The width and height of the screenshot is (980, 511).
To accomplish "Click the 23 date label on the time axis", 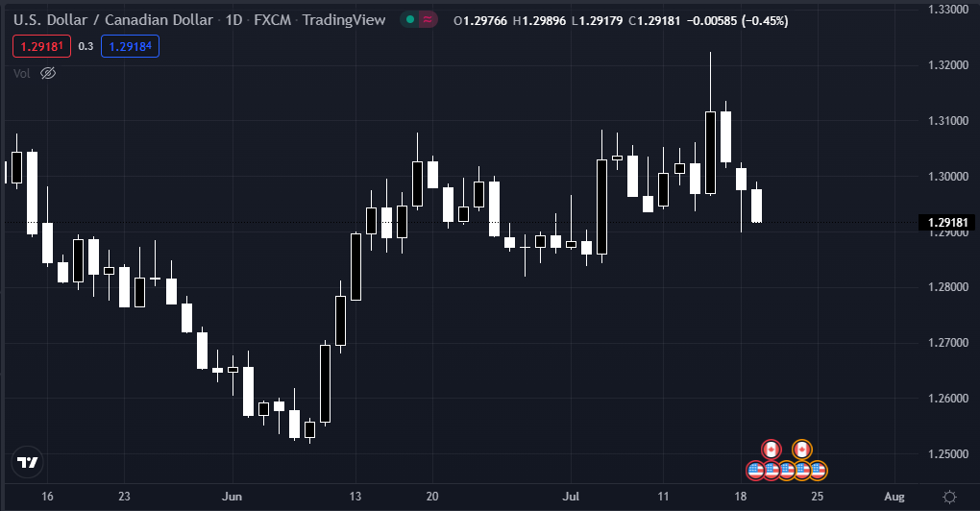I will coord(124,497).
